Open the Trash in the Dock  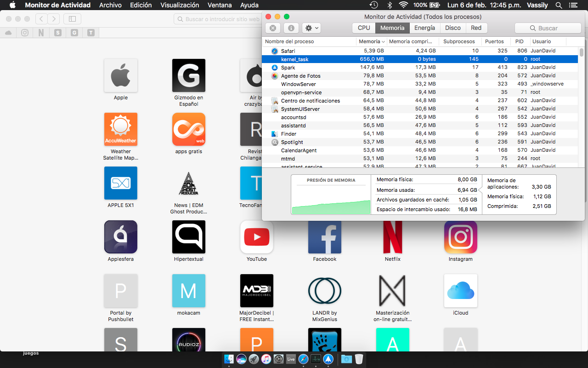click(359, 359)
